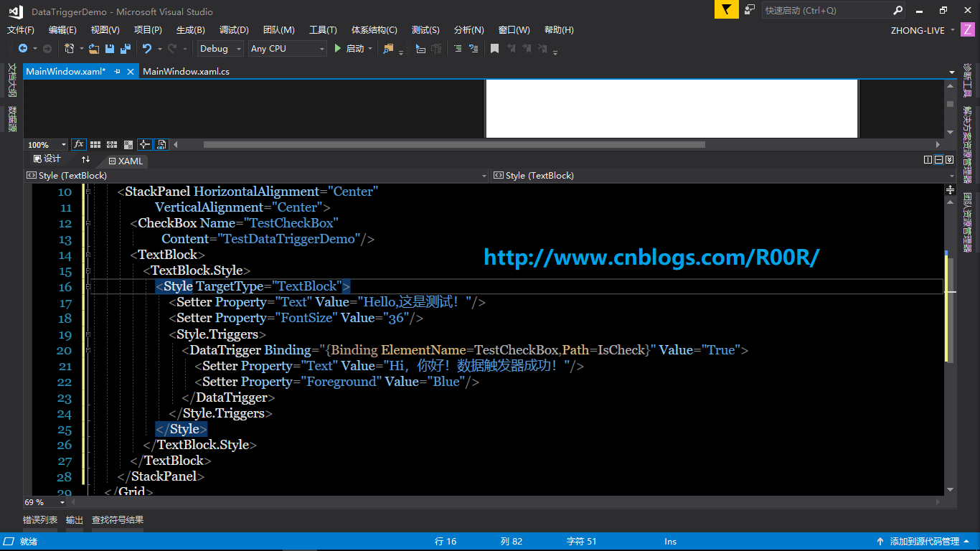
Task: Click the Send Feedback person icon
Action: [750, 9]
